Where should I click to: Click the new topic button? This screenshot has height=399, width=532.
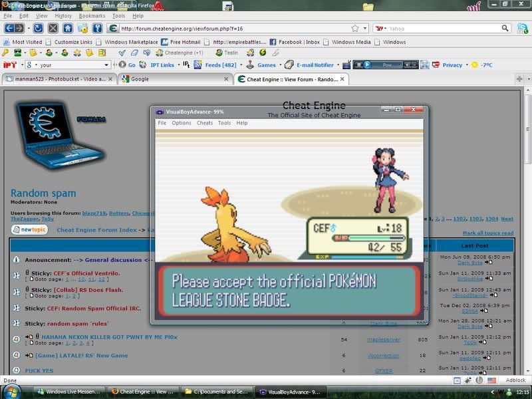pos(29,229)
